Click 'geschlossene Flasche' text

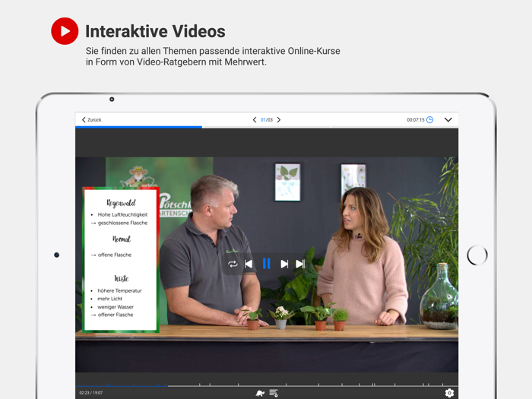(122, 223)
